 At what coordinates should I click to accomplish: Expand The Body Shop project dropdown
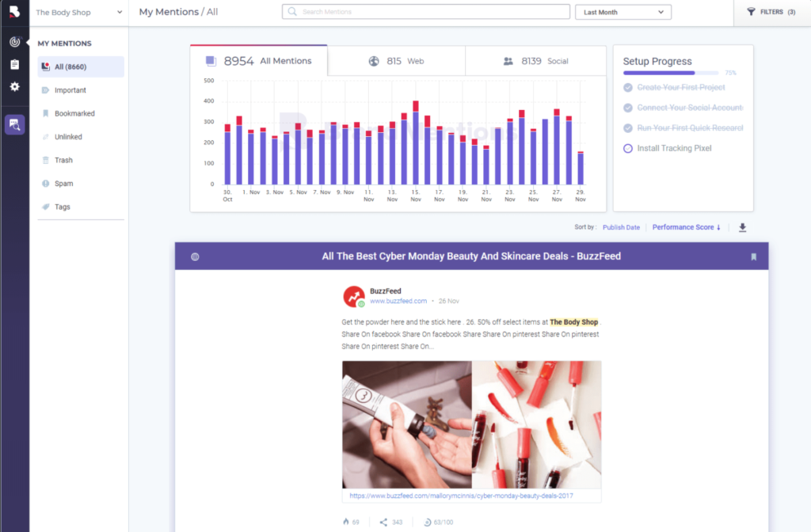pyautogui.click(x=78, y=13)
